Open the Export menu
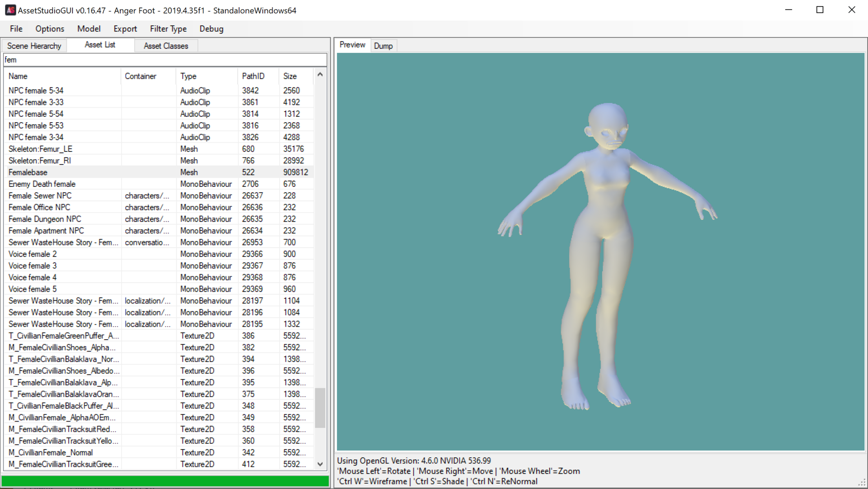The width and height of the screenshot is (868, 489). tap(125, 29)
